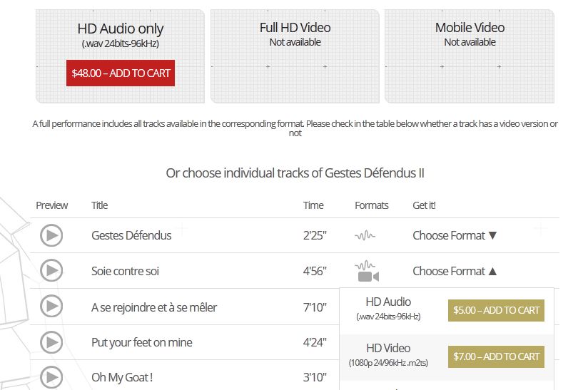
Task: Play preview of Soie contre soi
Action: pos(51,270)
